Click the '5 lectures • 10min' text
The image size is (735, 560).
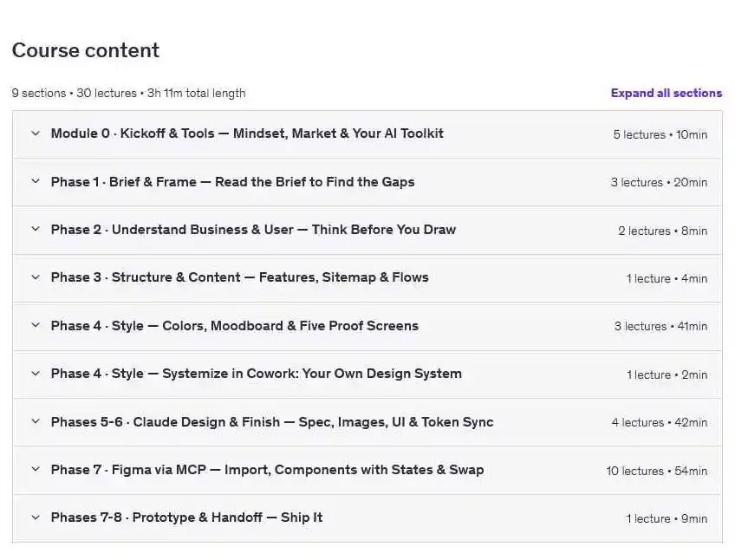[x=660, y=134]
